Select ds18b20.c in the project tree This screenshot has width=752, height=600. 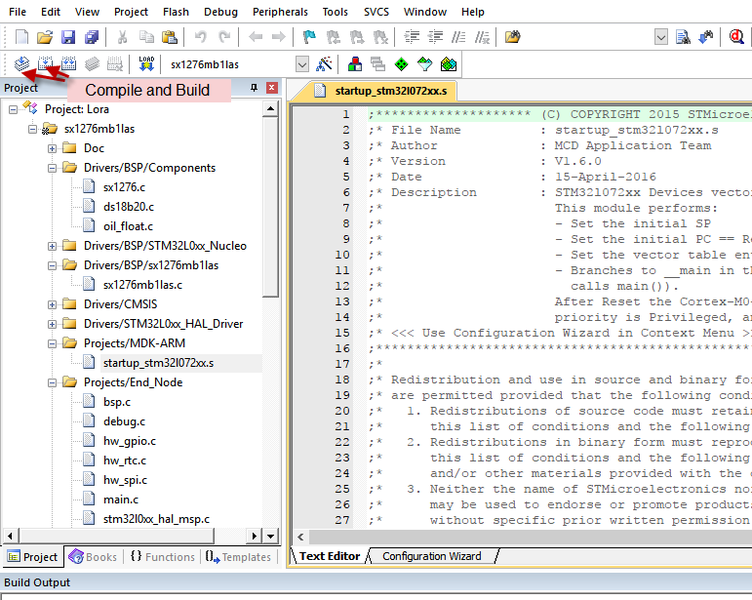click(x=129, y=207)
